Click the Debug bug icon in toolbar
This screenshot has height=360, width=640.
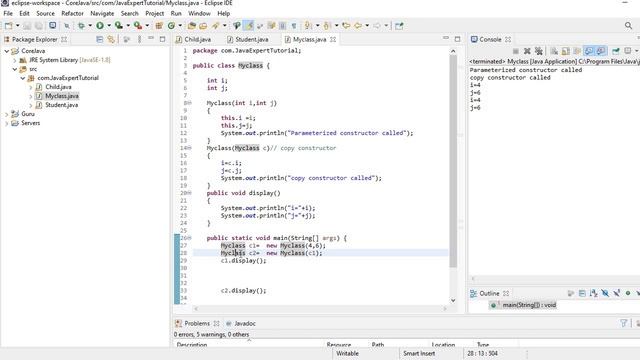(81, 26)
